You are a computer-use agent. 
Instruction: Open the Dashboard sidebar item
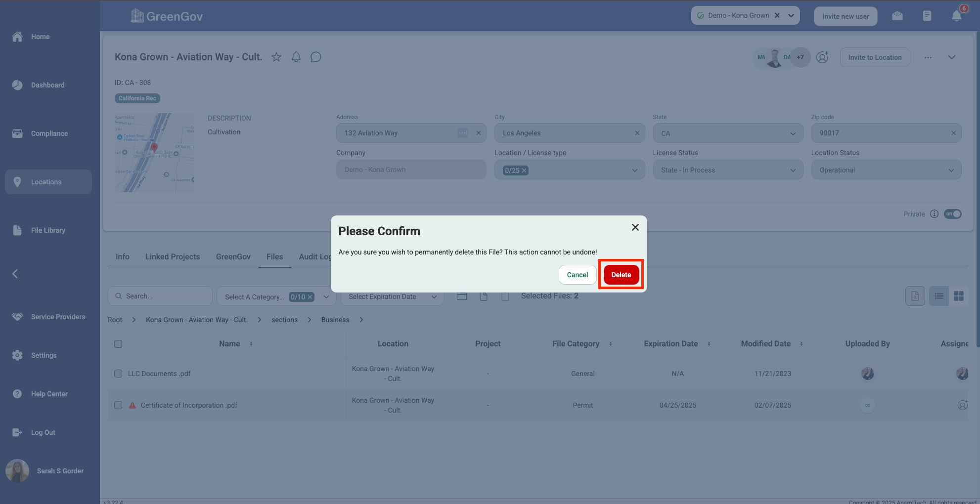coord(48,85)
